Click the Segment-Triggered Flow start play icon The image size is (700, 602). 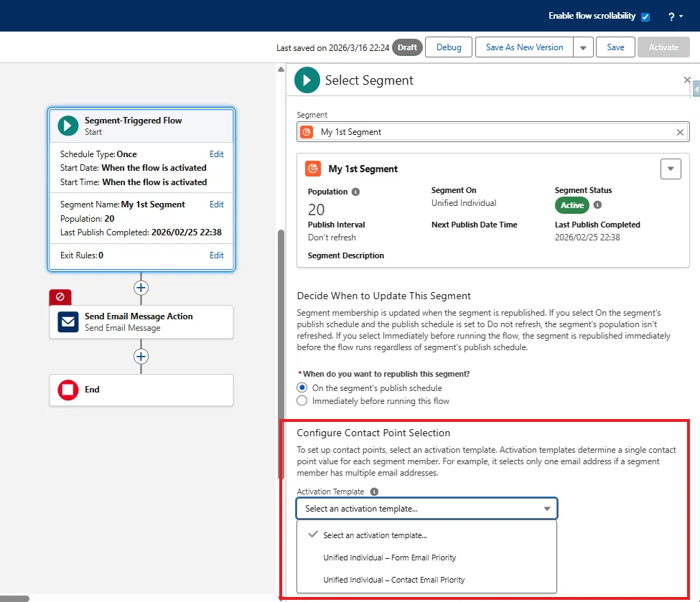(x=68, y=126)
